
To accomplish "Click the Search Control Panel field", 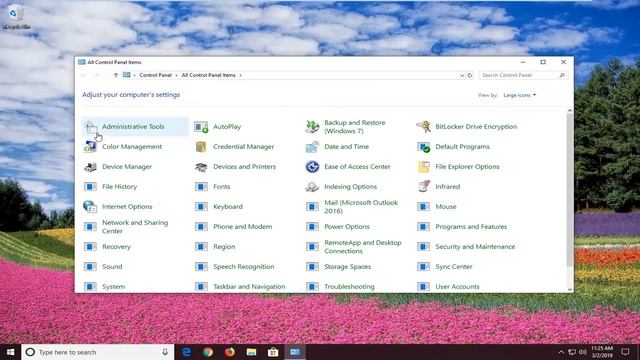I will point(523,76).
